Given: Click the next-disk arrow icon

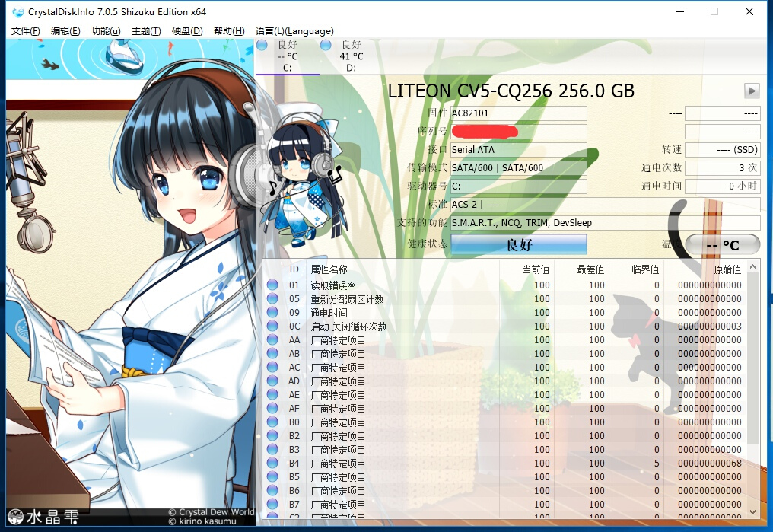Looking at the screenshot, I should click(752, 91).
